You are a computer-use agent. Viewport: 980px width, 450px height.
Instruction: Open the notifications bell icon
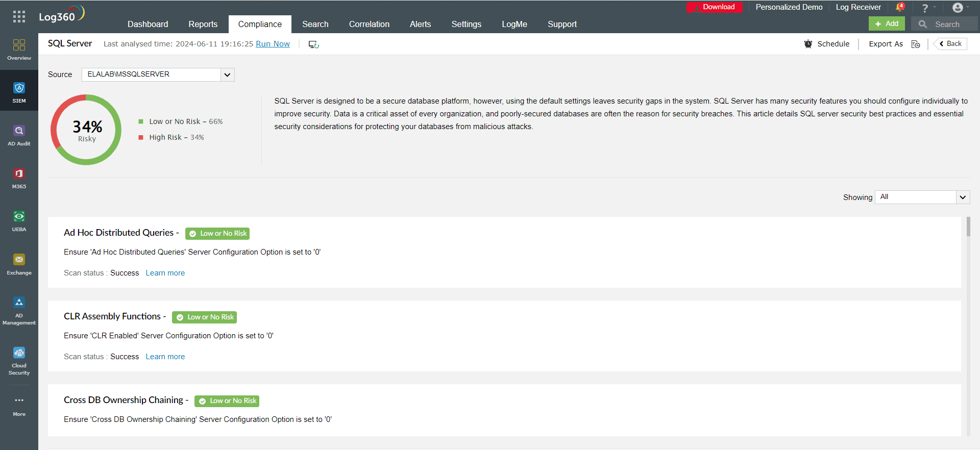pos(899,7)
